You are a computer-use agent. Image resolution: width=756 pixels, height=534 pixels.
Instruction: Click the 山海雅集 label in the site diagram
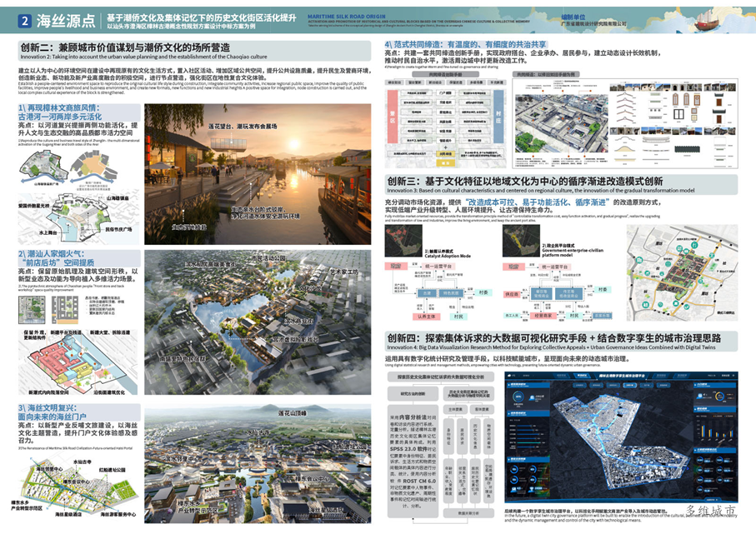click(x=117, y=198)
